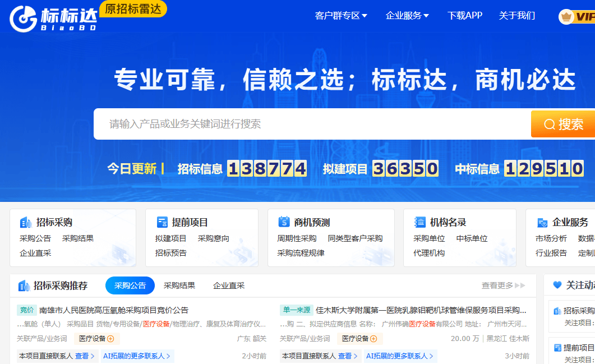Click the plus icon in 南雄市 listing's 医疗设备 tag

(x=110, y=339)
